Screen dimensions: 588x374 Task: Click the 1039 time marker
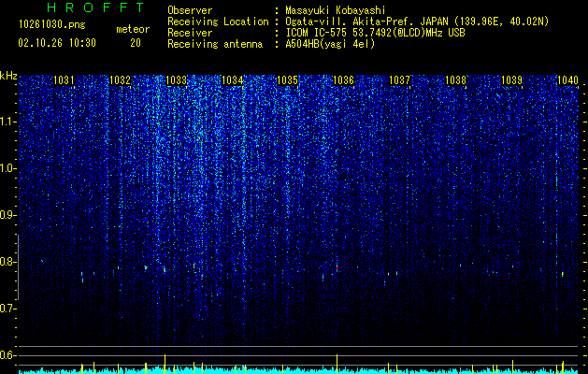point(512,79)
